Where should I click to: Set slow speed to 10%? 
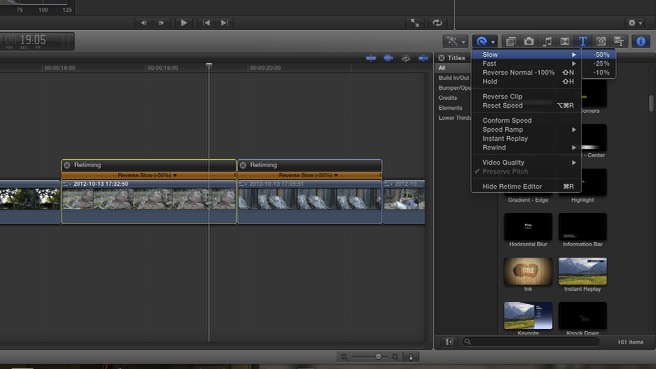(x=599, y=72)
